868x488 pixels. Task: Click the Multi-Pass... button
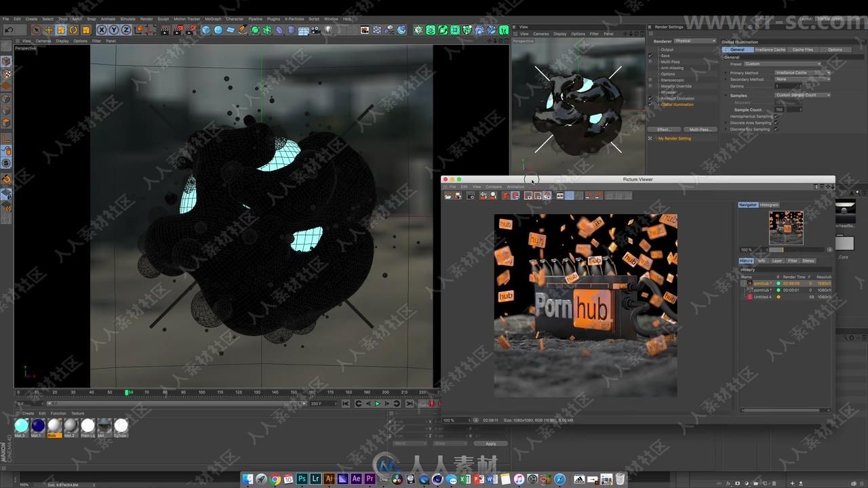700,129
